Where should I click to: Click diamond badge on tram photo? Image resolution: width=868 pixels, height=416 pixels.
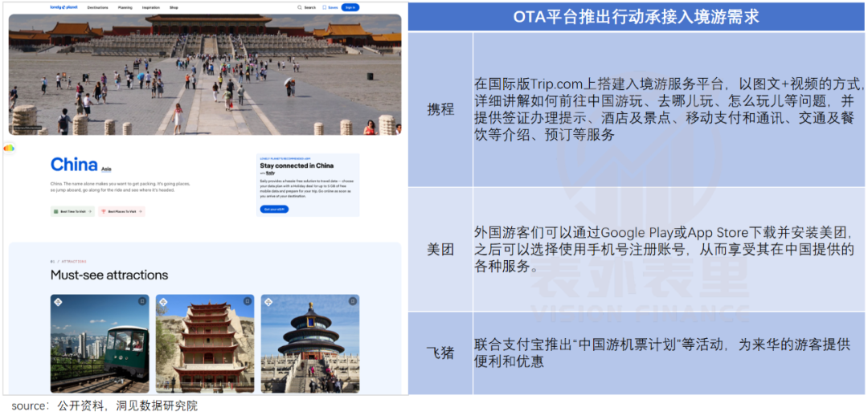pos(59,302)
